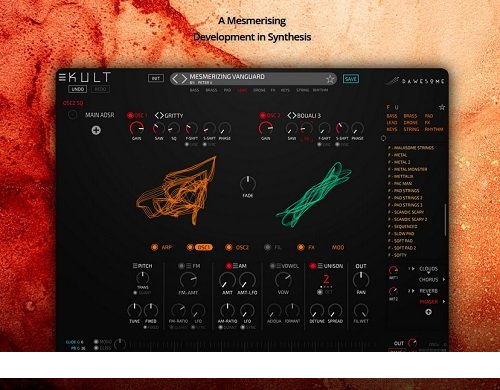Click the preset list scrollbar
This screenshot has width=500, height=390.
coord(445,220)
